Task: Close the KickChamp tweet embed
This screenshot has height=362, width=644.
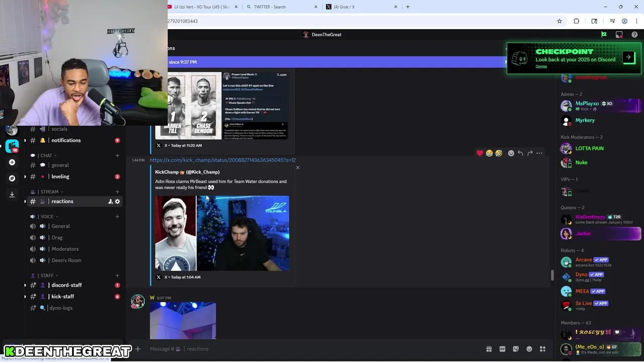Action: tap(297, 167)
